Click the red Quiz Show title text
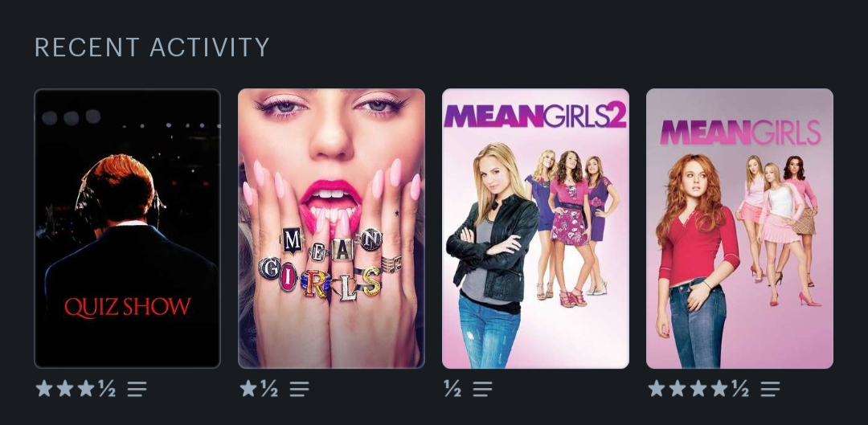The width and height of the screenshot is (868, 425). [127, 308]
